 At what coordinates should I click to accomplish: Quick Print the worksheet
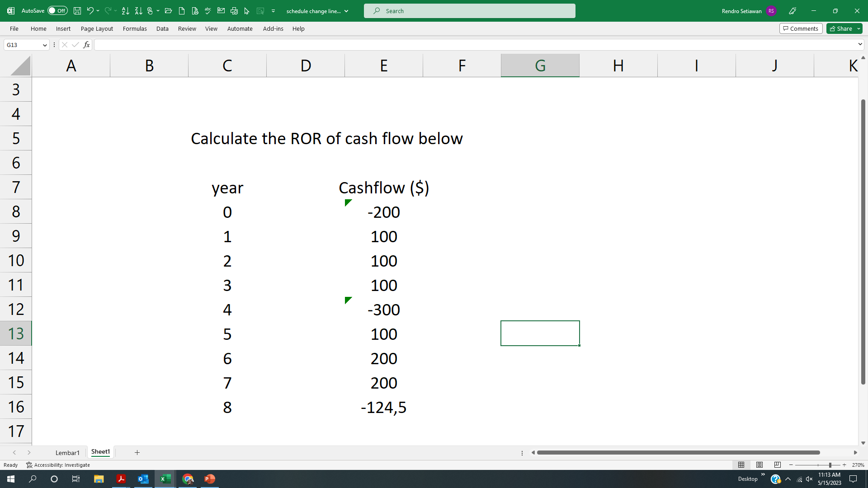[x=234, y=10]
